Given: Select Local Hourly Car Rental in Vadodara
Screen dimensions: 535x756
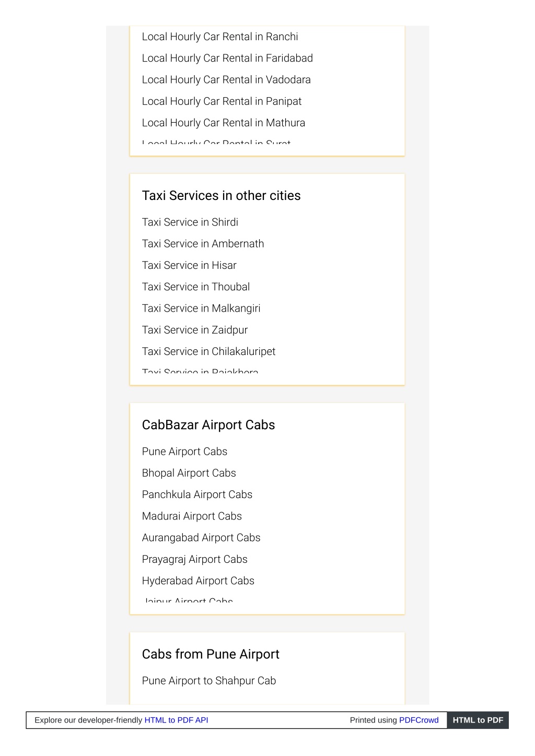Looking at the screenshot, I should pos(226,80).
